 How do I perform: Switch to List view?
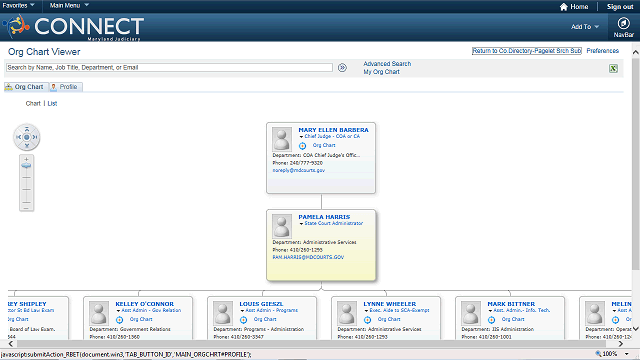(52, 104)
